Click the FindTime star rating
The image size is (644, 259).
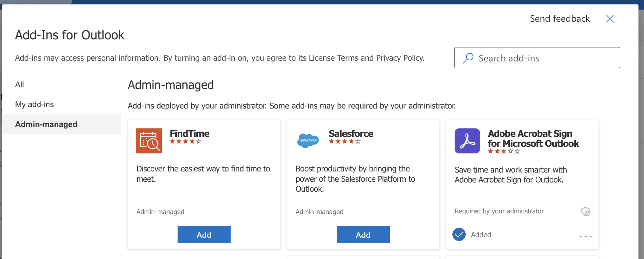coord(186,141)
